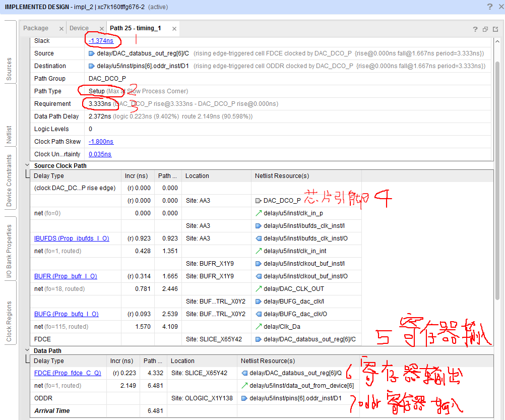Open the Netlist side tab

click(x=9, y=135)
